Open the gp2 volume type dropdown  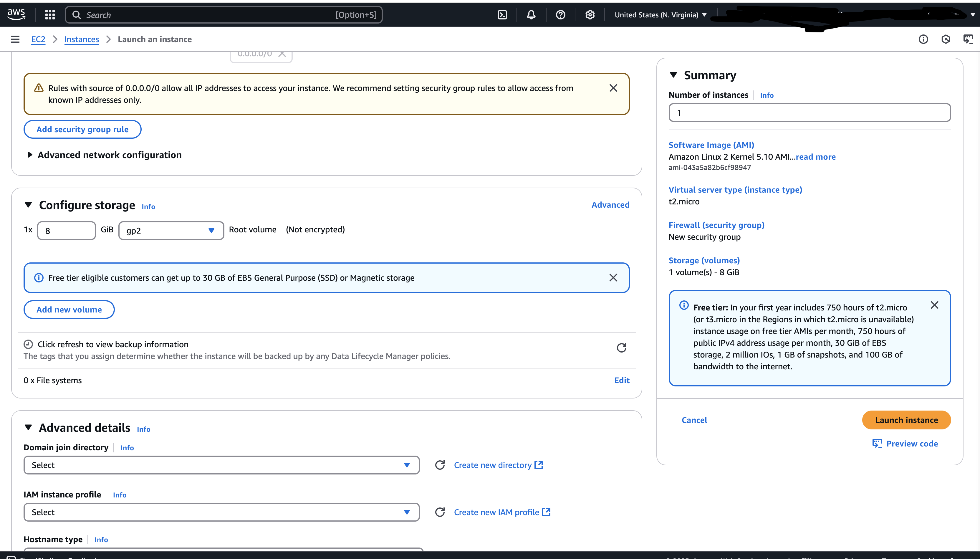171,230
